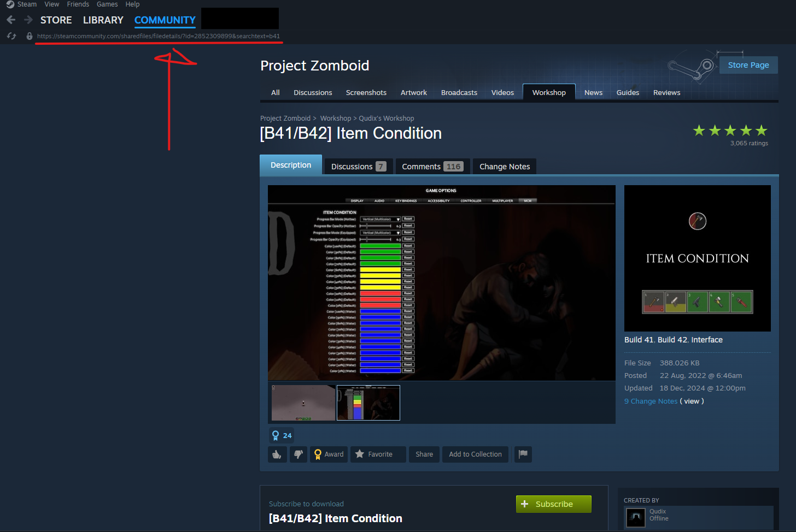Navigate to COMMUNITY section
Image resolution: width=796 pixels, height=532 pixels.
click(165, 20)
